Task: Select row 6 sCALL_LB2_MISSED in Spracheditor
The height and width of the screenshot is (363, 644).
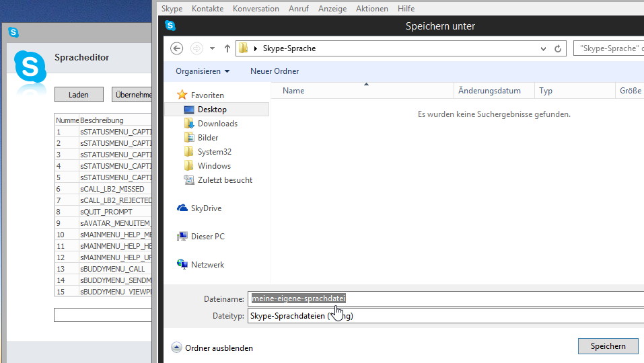Action: coord(103,189)
